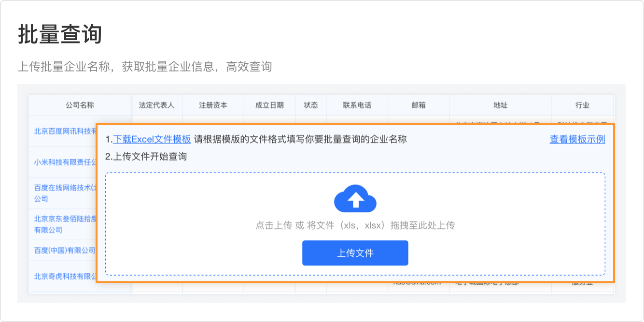Screen dimensions: 644x322
Task: Open the 北京奇虎科技 company link
Action: (x=65, y=277)
